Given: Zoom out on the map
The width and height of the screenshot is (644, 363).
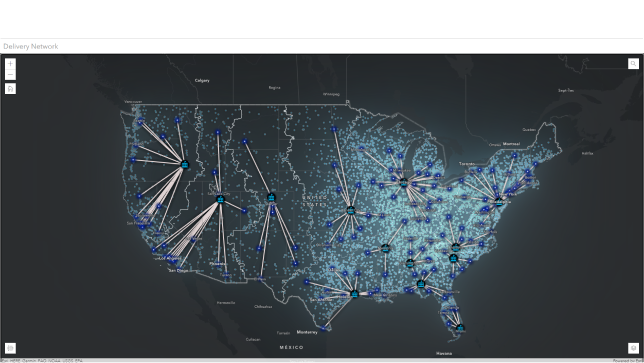Looking at the screenshot, I should pyautogui.click(x=10, y=75).
